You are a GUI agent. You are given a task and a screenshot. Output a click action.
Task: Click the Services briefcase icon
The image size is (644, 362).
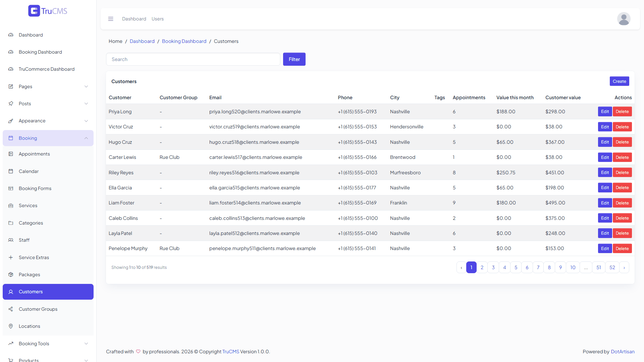(11, 205)
